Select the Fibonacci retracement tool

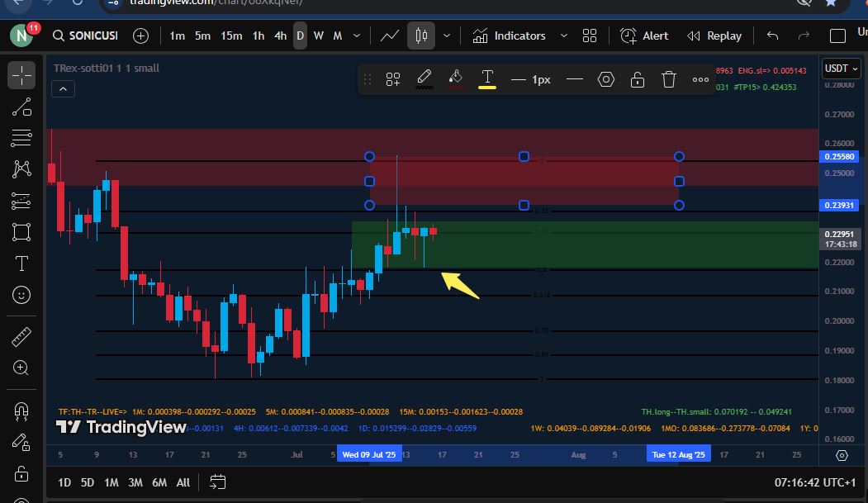21,138
